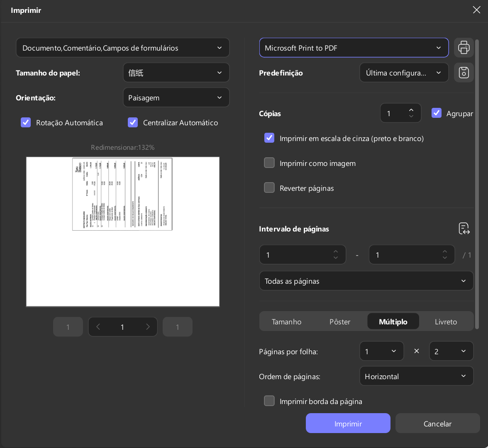Increase the starting page number in Intervalo
Screen dimensions: 488x448
tap(335, 252)
